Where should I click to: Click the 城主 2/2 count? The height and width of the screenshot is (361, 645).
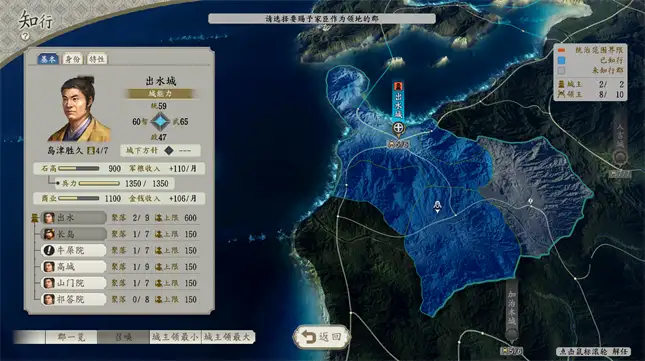click(612, 84)
